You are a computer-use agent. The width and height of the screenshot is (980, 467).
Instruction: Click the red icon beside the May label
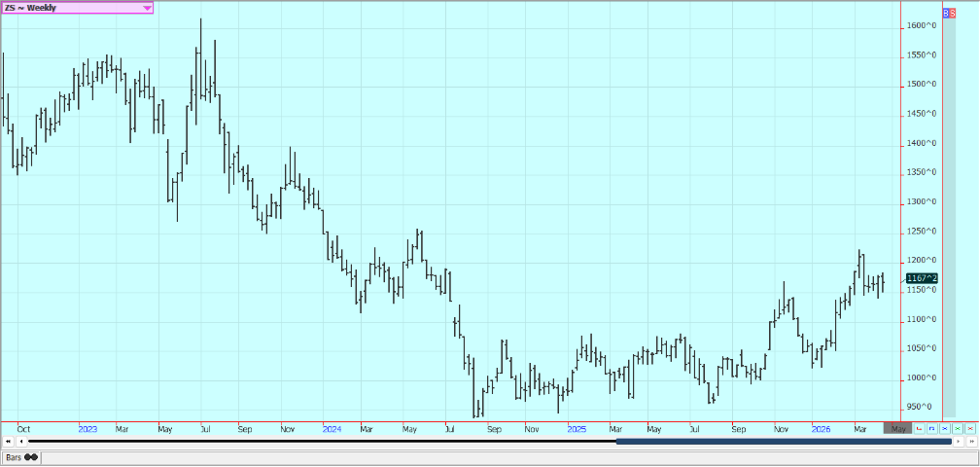tap(919, 428)
